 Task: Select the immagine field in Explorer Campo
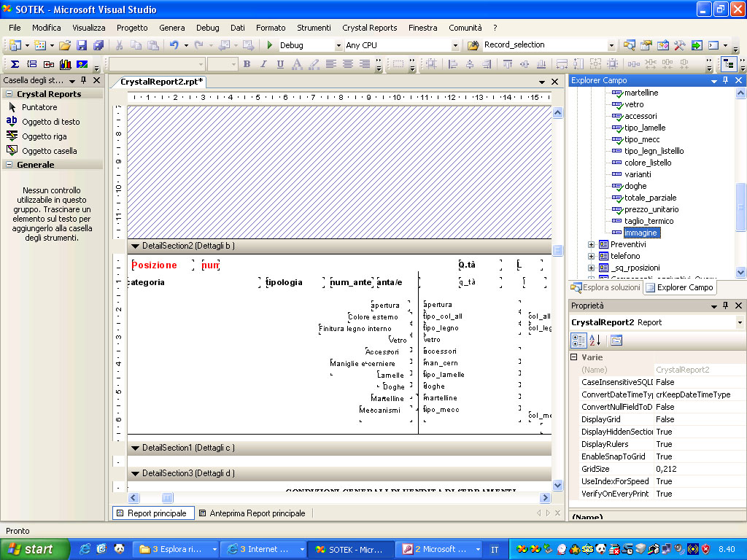click(641, 233)
